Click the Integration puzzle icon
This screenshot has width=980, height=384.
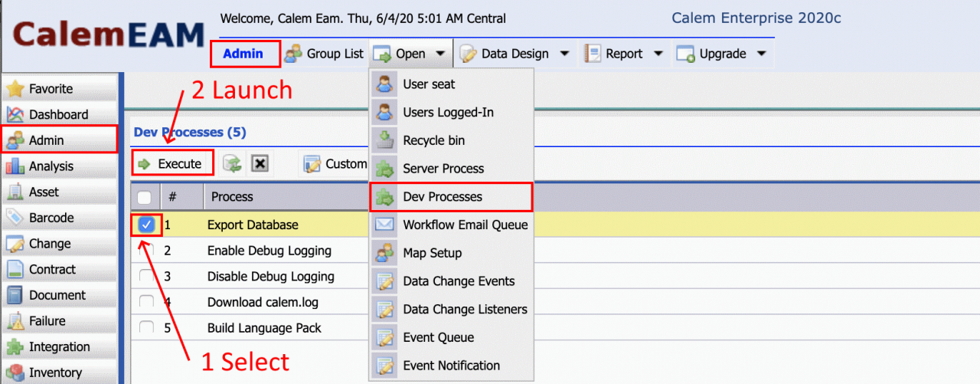pyautogui.click(x=15, y=347)
